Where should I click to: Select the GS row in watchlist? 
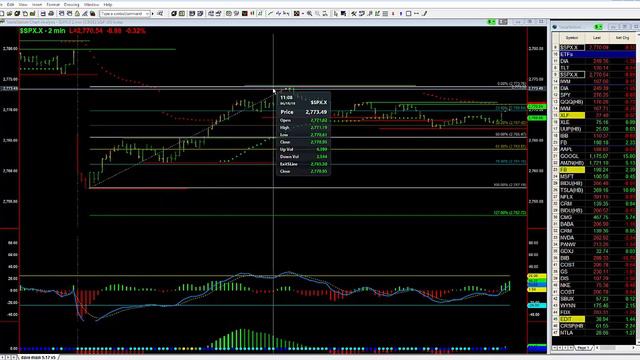pos(595,271)
